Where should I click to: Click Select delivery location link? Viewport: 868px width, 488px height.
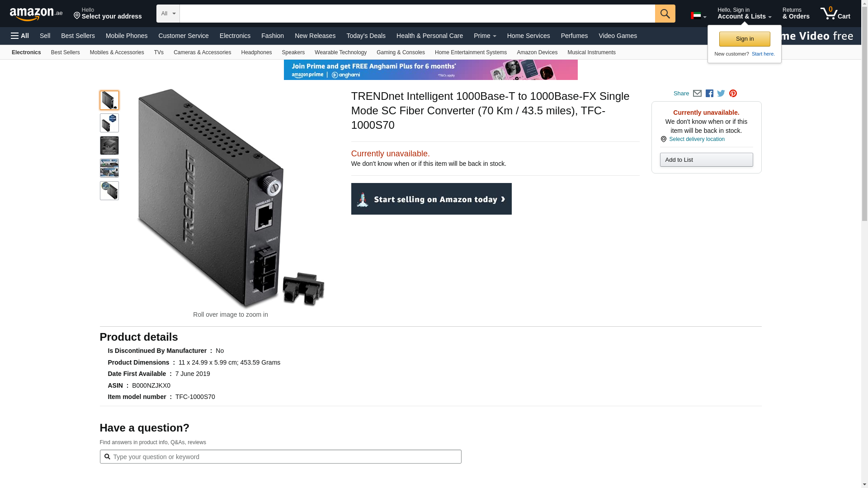pos(696,139)
